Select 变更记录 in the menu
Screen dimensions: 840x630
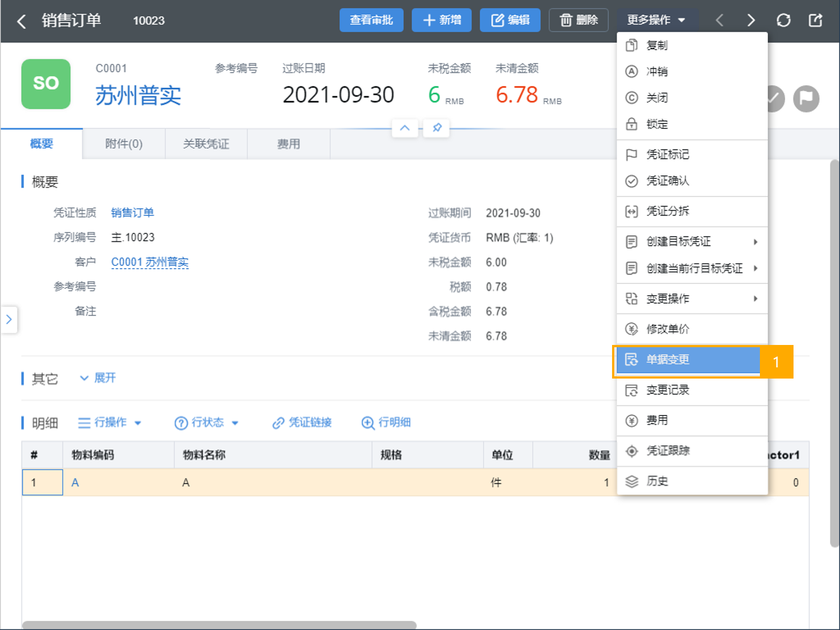tap(692, 390)
